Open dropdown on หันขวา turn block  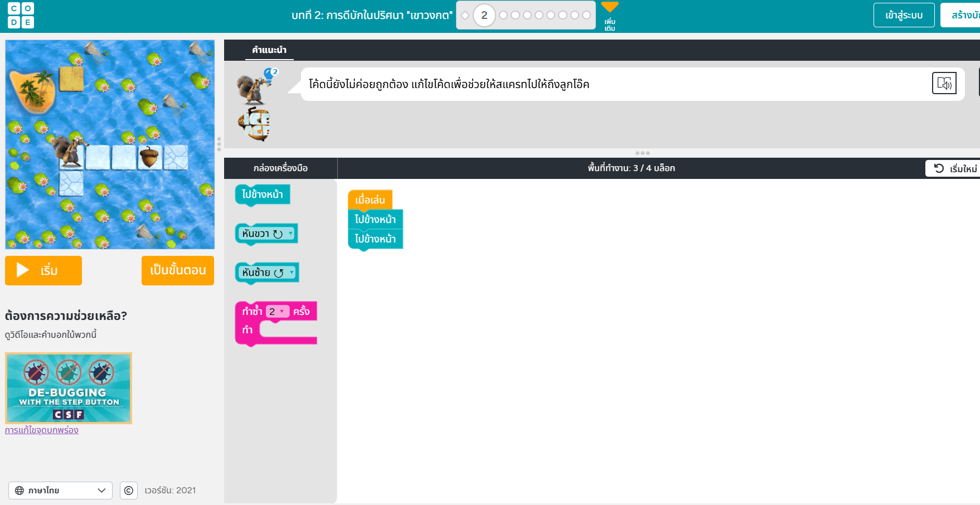click(290, 233)
